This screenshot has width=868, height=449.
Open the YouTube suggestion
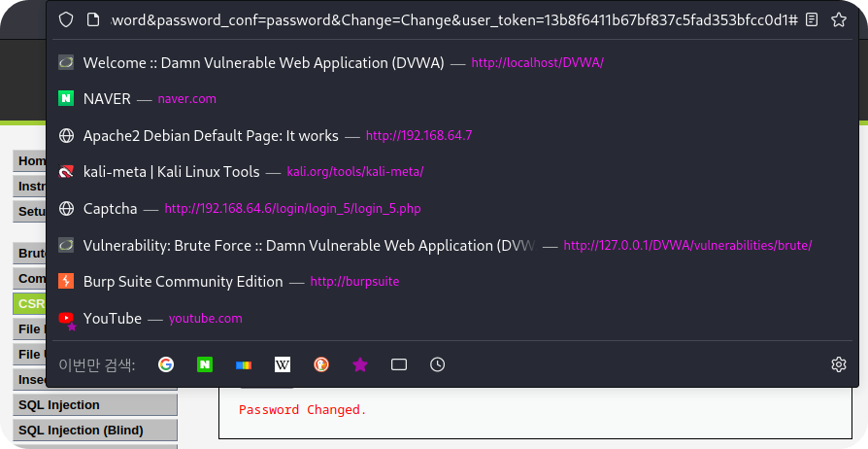click(x=452, y=318)
